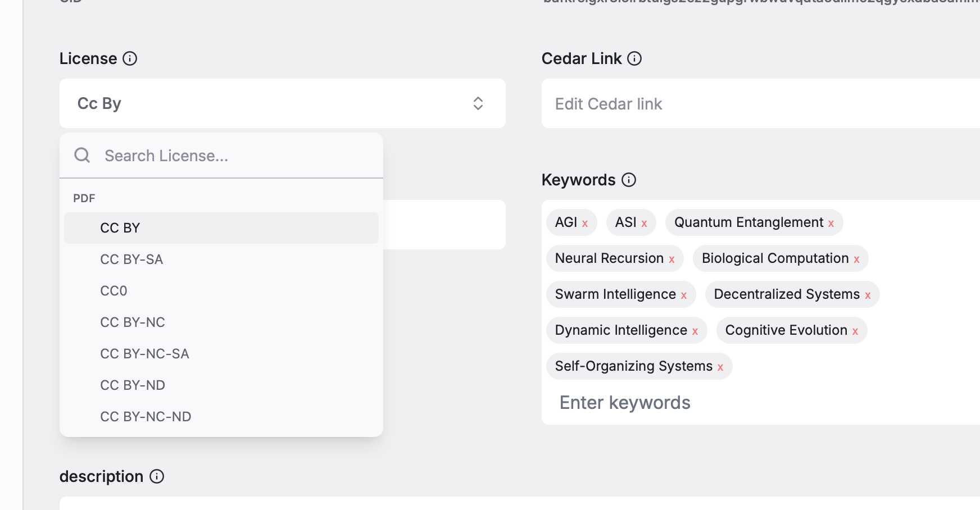Click the description info icon
The width and height of the screenshot is (980, 510).
[157, 476]
